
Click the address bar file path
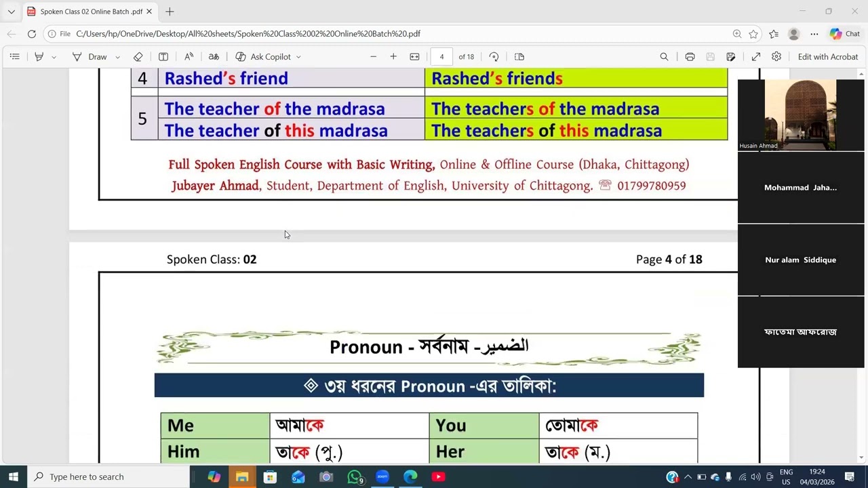coord(248,34)
